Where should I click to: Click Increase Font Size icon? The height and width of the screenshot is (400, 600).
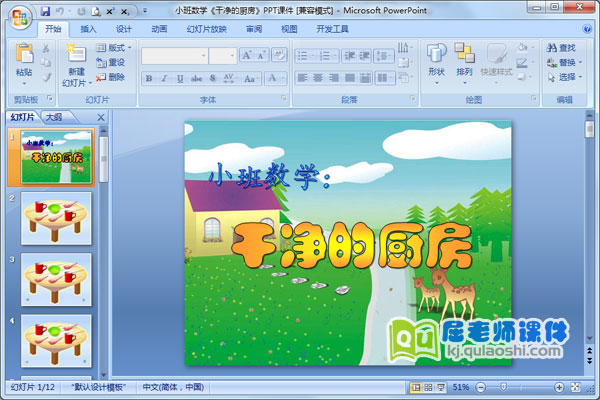tap(246, 56)
